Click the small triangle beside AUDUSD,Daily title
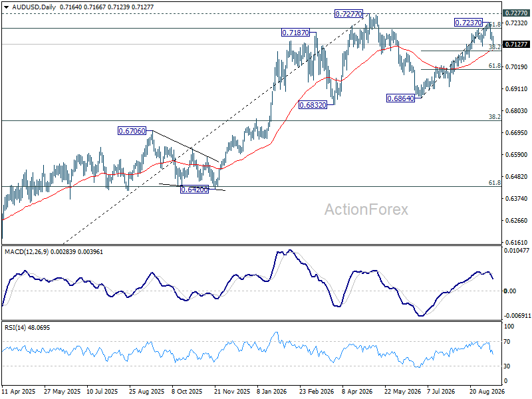 7,7
